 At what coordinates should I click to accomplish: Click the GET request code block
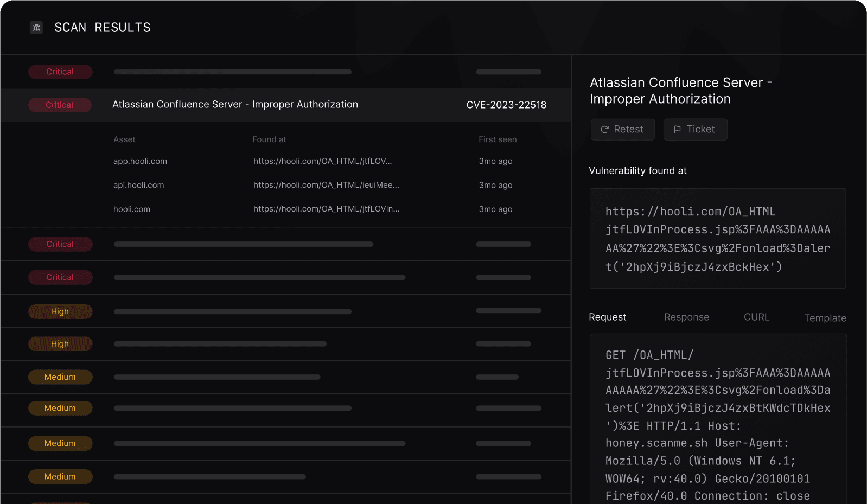[718, 419]
